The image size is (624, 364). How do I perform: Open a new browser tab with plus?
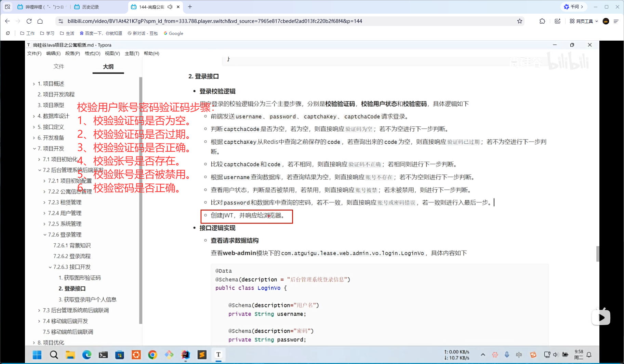(x=190, y=7)
